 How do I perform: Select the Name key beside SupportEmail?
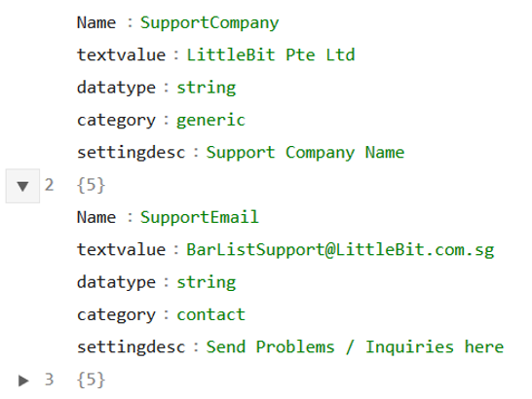point(96,217)
